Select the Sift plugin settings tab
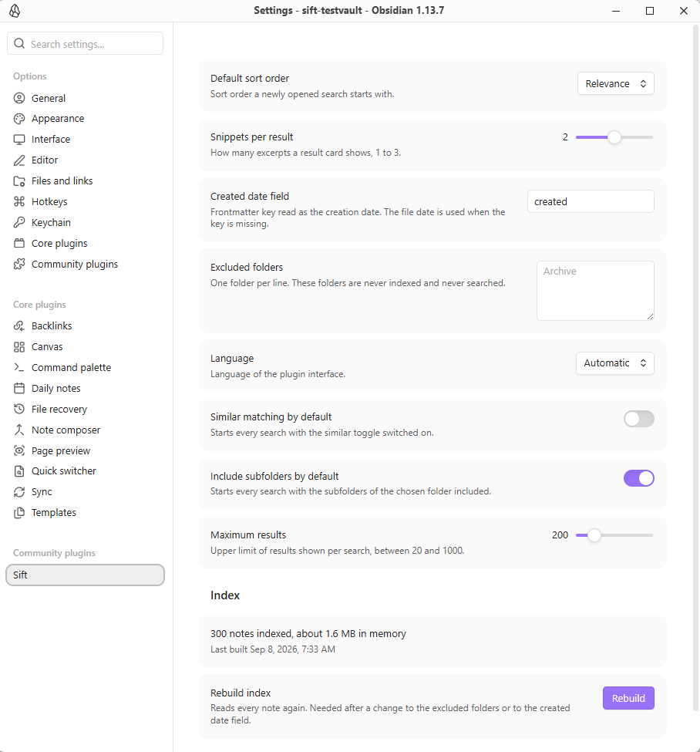The image size is (700, 752). tap(86, 575)
